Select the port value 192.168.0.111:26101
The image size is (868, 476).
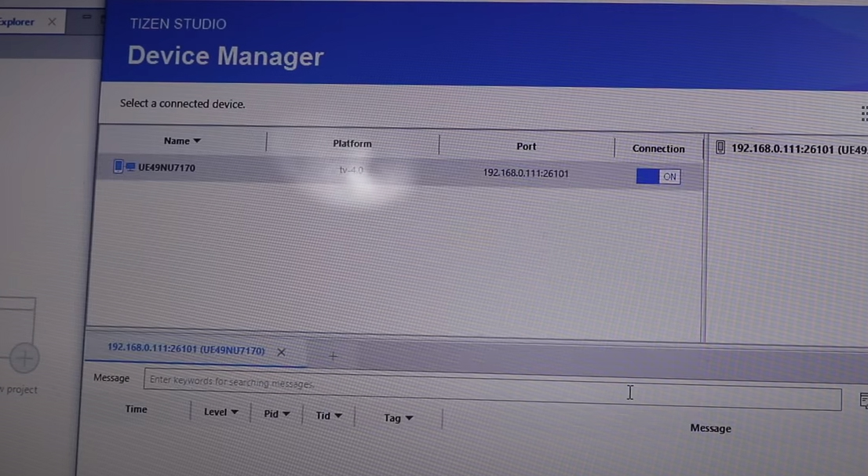[526, 173]
